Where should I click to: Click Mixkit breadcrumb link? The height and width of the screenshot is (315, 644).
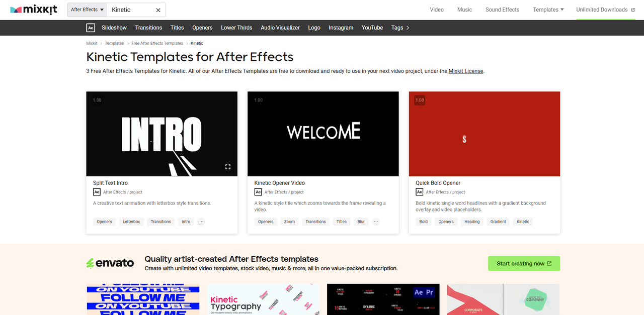(92, 43)
